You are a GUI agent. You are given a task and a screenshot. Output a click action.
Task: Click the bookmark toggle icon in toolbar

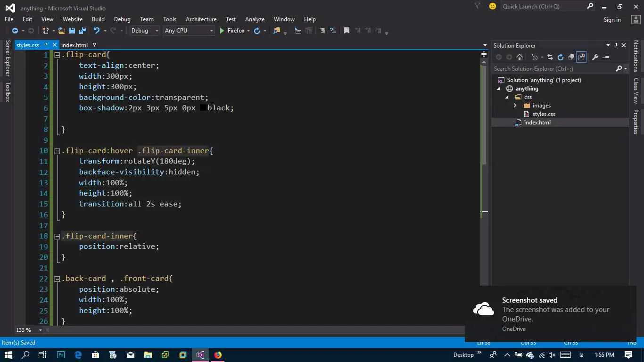[347, 31]
